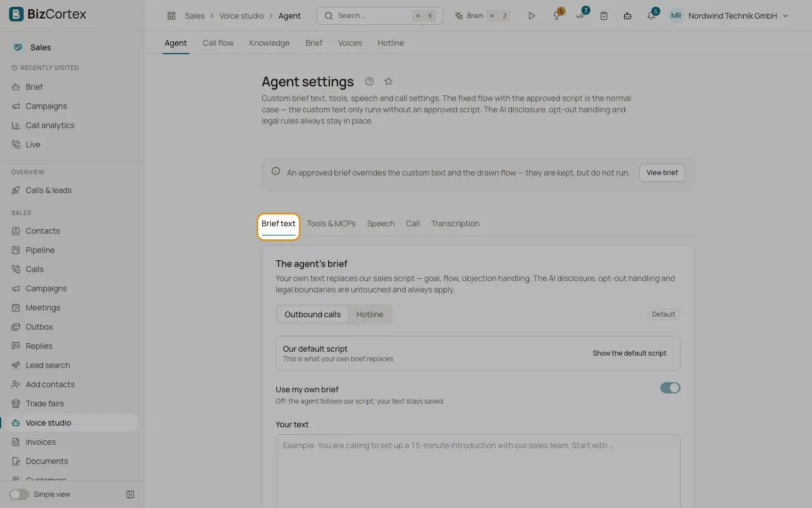Go to Sales in breadcrumb
Viewport: 812px width, 508px height.
click(195, 16)
